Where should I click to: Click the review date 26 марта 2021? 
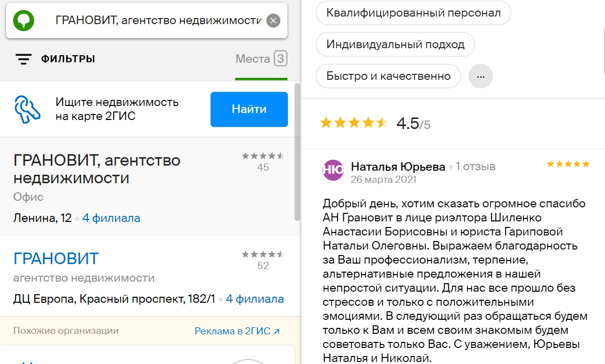[x=383, y=179]
